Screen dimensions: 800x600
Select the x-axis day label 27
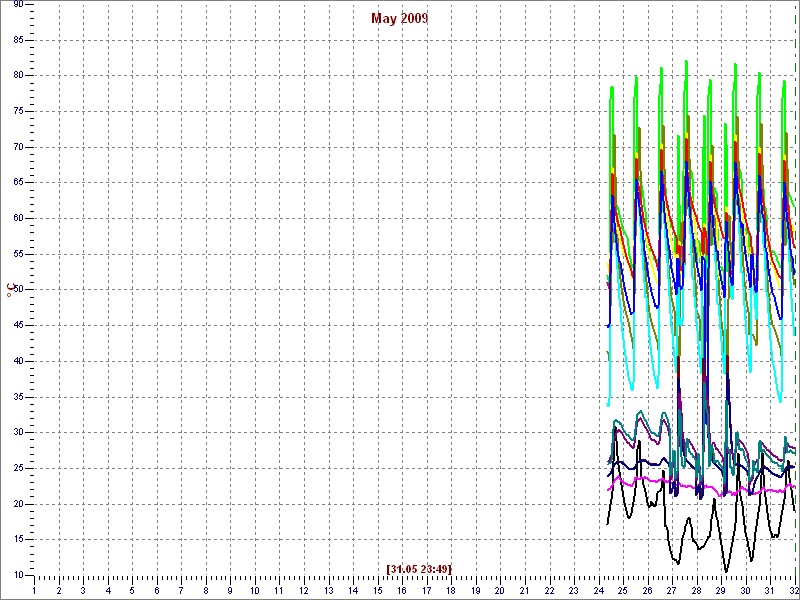[671, 591]
